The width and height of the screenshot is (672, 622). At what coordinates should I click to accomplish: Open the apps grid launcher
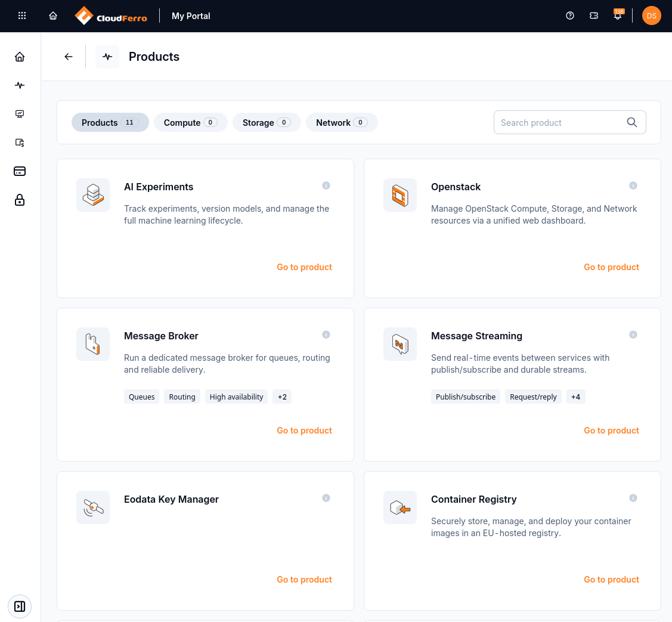tap(22, 16)
